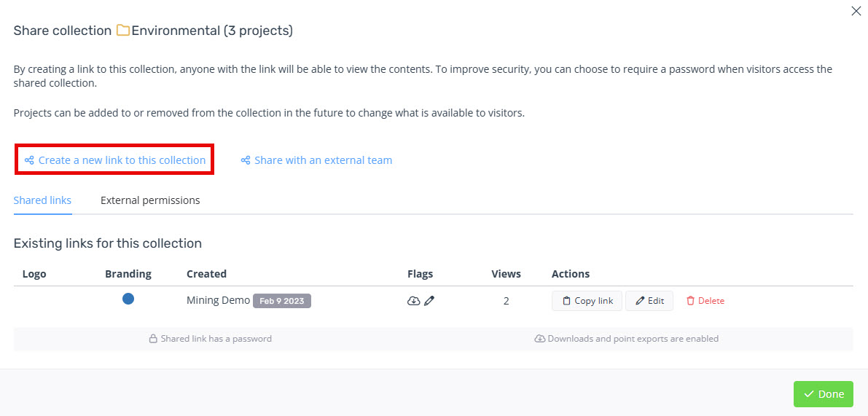
Task: Delete the Mining Demo shared link
Action: (705, 301)
